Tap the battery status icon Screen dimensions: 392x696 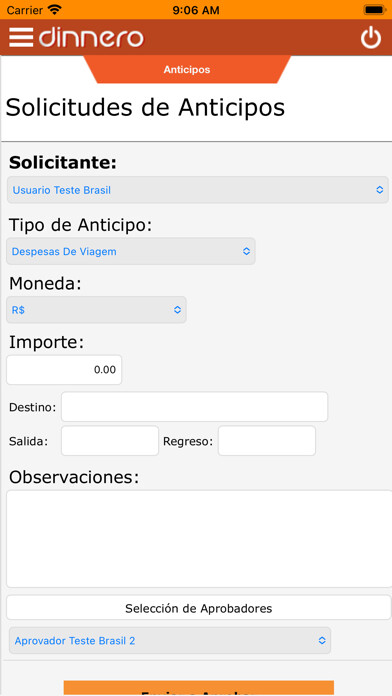pyautogui.click(x=375, y=9)
